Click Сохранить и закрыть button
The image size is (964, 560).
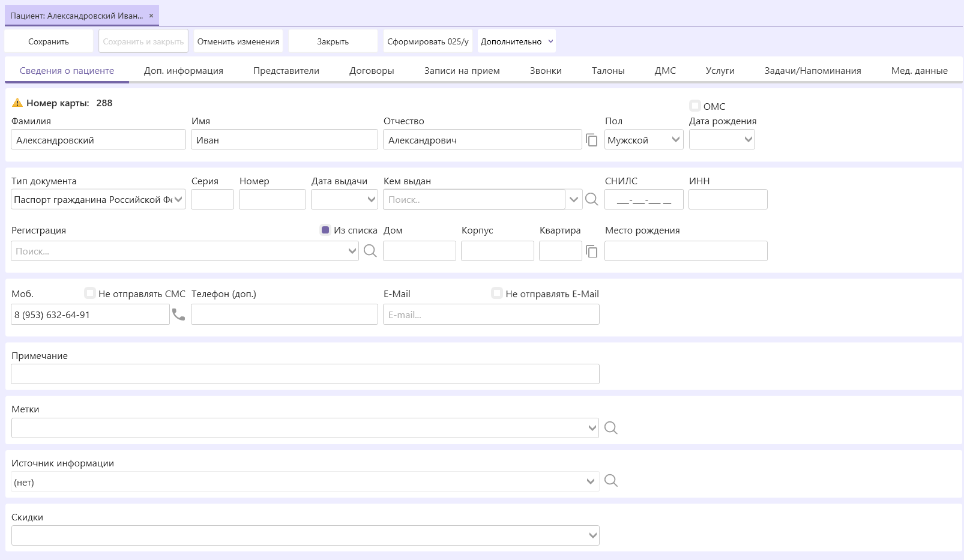[143, 41]
